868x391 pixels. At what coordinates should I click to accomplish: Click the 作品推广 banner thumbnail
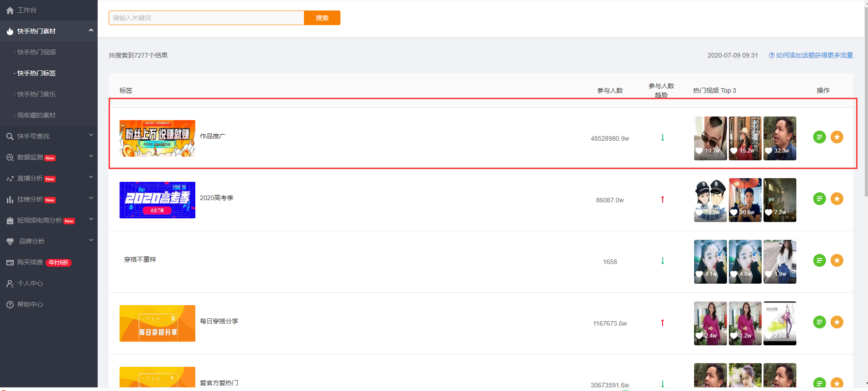click(157, 138)
